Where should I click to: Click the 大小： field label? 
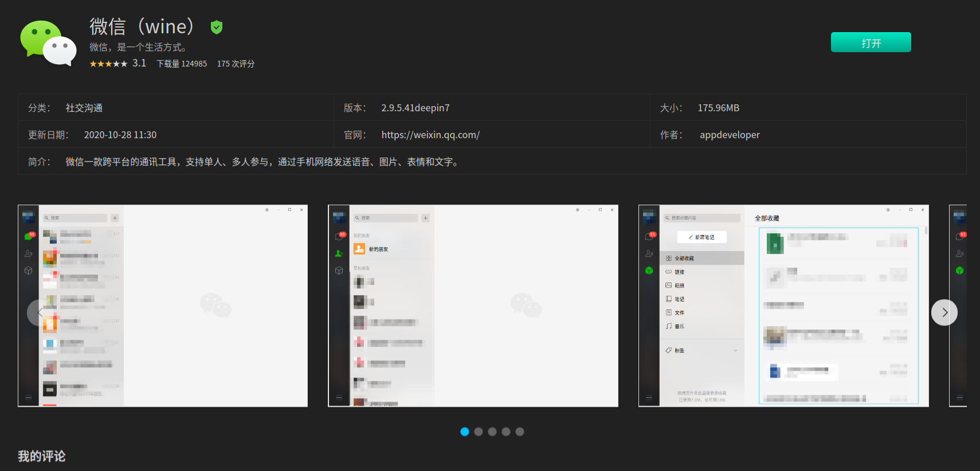tap(672, 108)
